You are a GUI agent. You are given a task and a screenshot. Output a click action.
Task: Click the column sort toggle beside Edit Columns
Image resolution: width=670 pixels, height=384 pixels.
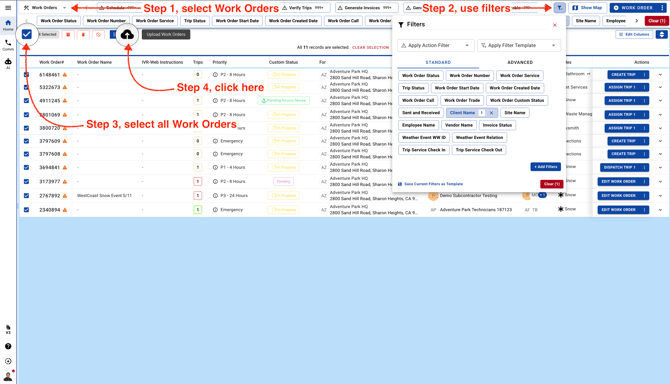tap(661, 34)
